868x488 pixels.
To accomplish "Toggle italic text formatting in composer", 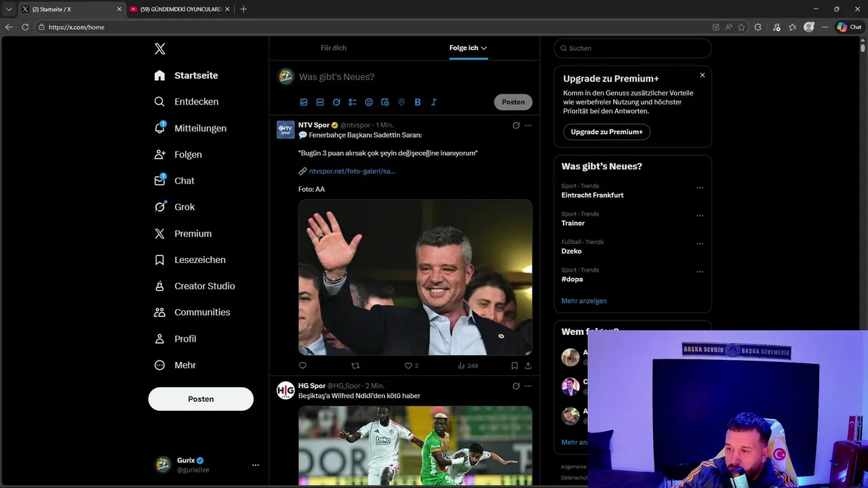I will click(x=434, y=102).
